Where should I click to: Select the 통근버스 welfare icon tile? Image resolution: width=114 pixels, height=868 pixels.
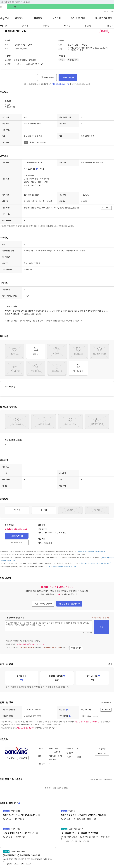pos(14,351)
